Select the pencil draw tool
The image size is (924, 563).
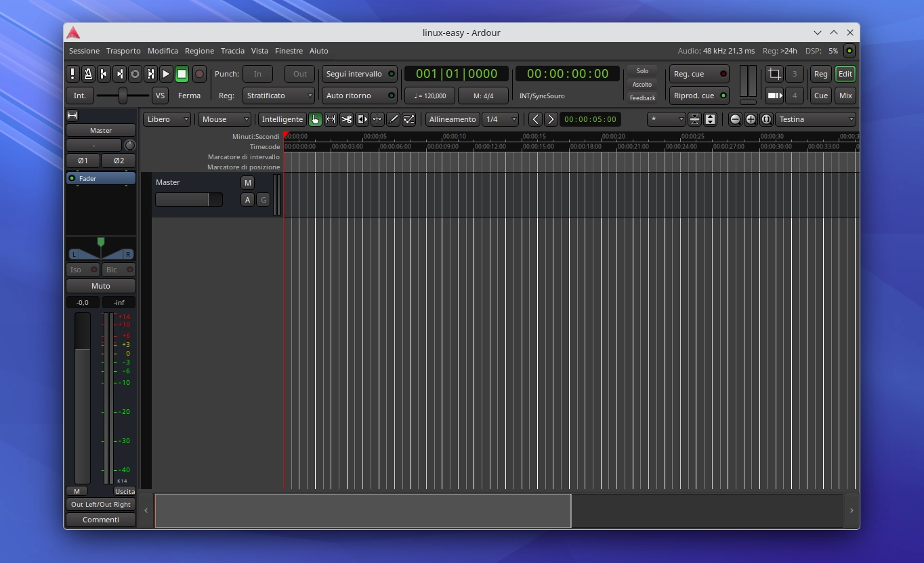pos(394,119)
